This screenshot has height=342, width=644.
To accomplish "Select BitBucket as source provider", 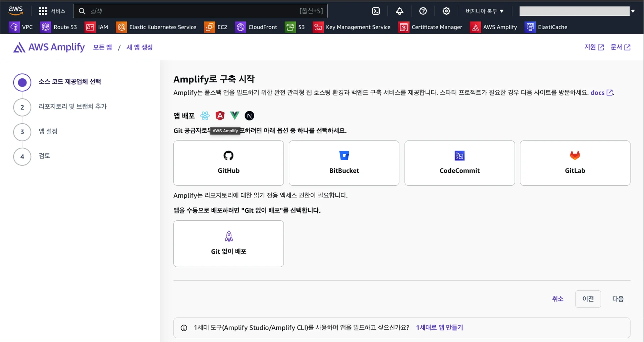I will (x=344, y=163).
